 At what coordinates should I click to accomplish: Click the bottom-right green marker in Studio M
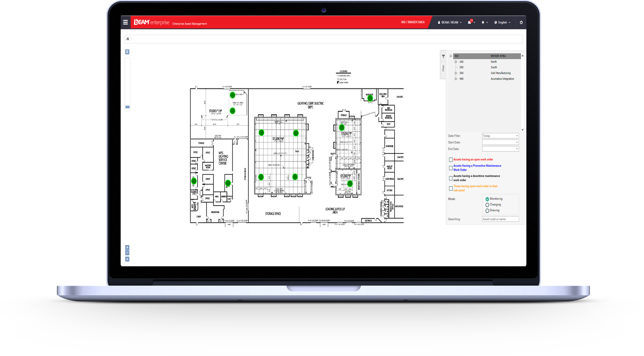point(295,177)
